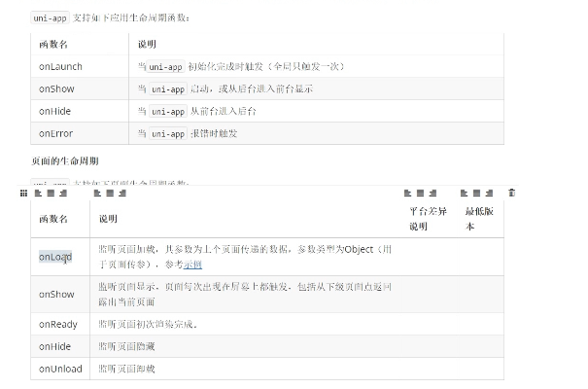
Task: Click the 说明 header in lower table
Action: (x=108, y=219)
